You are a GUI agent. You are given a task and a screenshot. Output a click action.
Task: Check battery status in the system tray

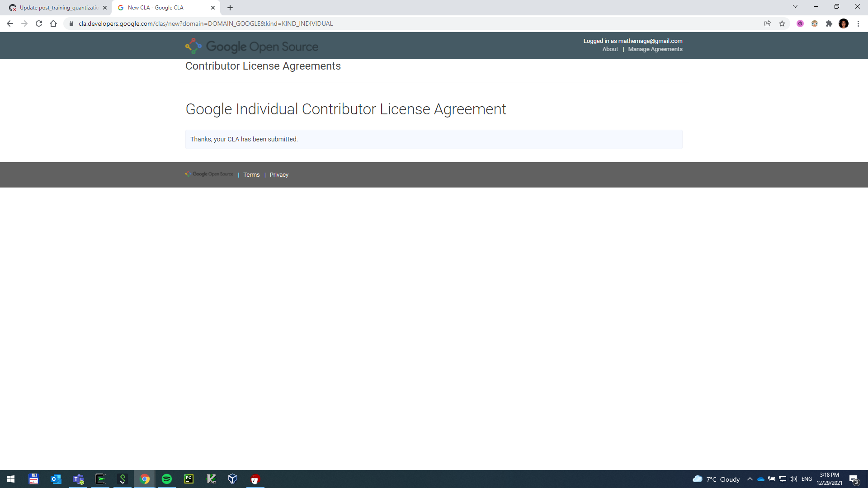772,479
